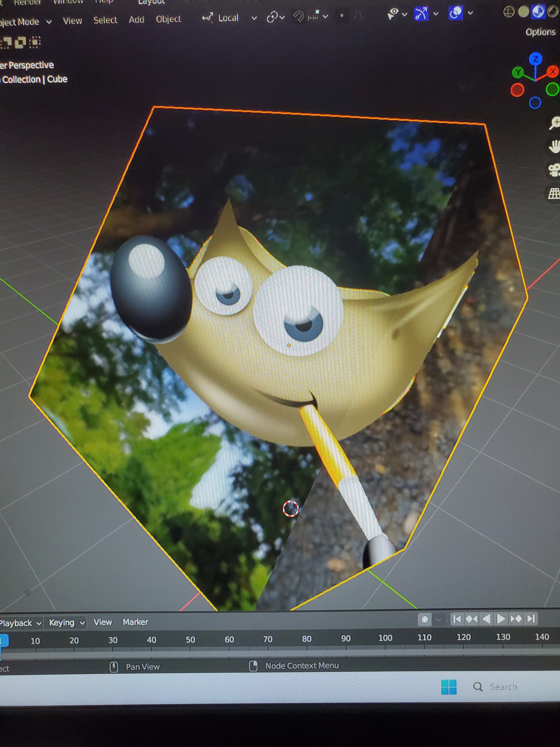Click the "Pan View" status bar text
This screenshot has width=560, height=747.
pos(142,667)
